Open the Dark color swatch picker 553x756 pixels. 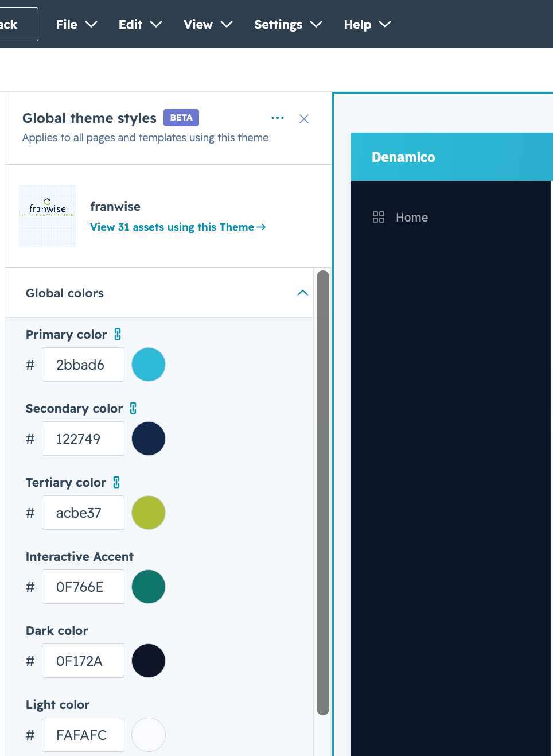[x=149, y=661]
